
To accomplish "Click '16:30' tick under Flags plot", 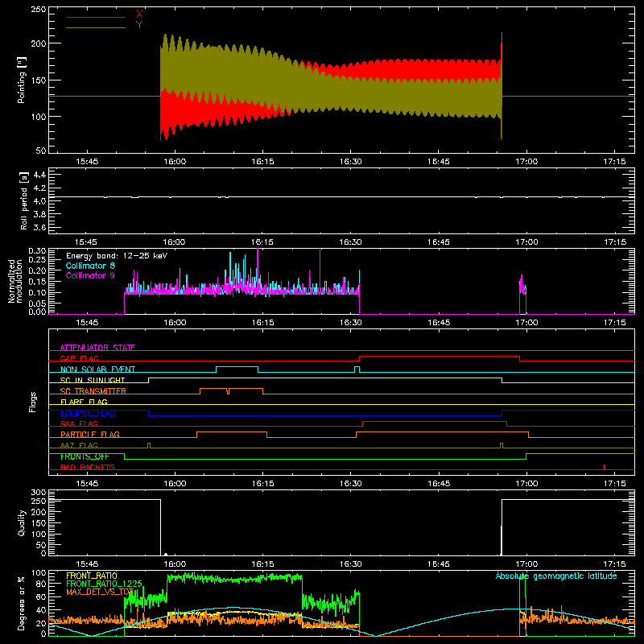I will click(x=351, y=484).
